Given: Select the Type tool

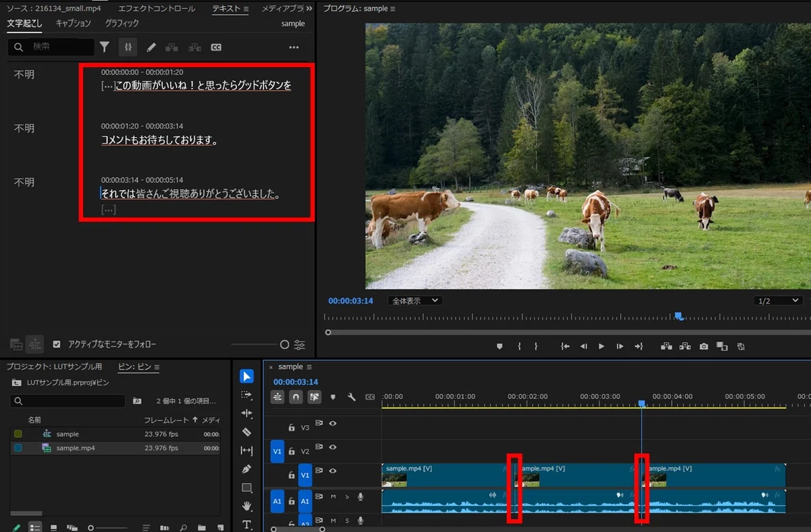Looking at the screenshot, I should pos(247,524).
